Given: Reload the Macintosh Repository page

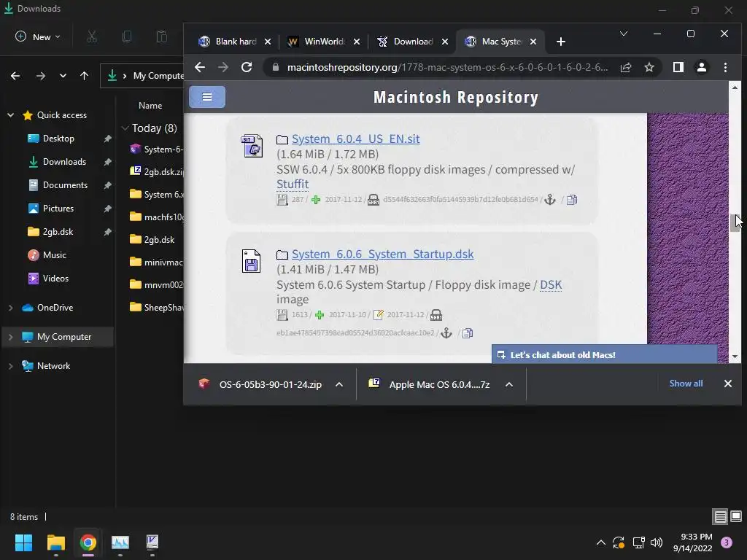Looking at the screenshot, I should click(247, 67).
